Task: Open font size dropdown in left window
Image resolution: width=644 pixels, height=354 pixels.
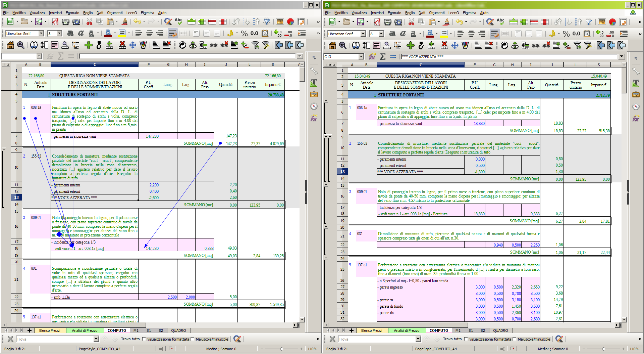Action: (x=59, y=33)
